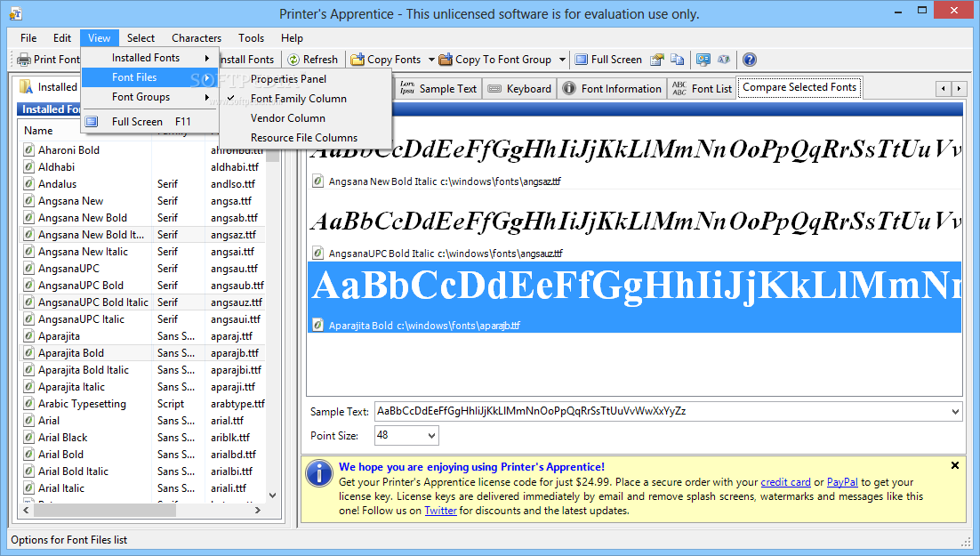The height and width of the screenshot is (556, 980).
Task: Open the Point Size combo box
Action: [406, 435]
